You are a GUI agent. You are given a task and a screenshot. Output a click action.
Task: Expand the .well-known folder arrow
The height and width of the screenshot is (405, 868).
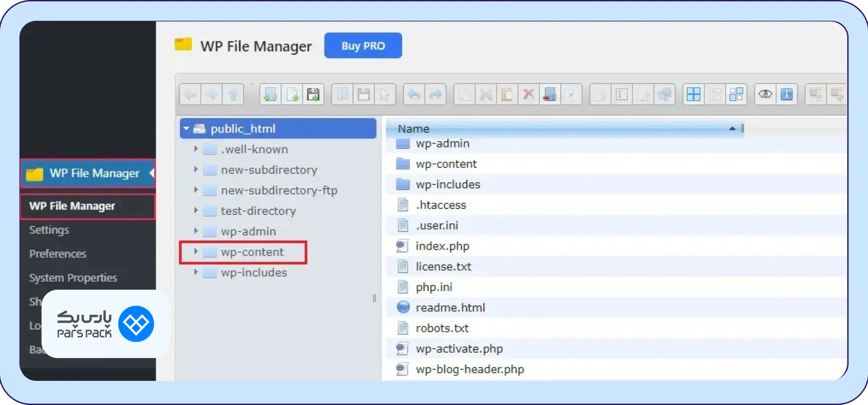[x=196, y=149]
